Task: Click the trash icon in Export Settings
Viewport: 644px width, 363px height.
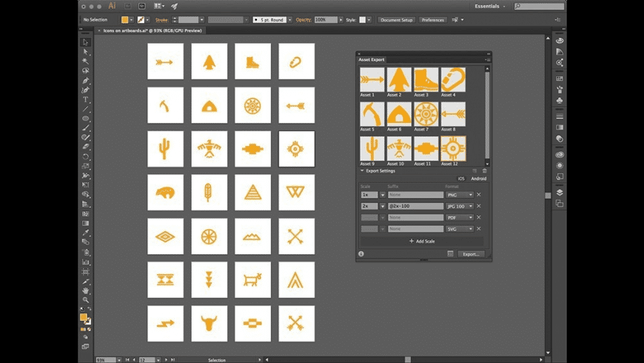Action: [485, 171]
